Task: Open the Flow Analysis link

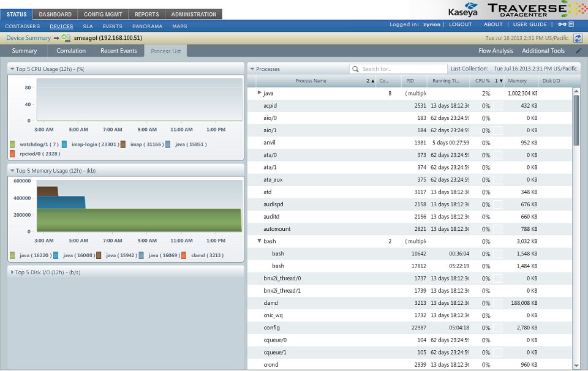Action: [x=496, y=51]
